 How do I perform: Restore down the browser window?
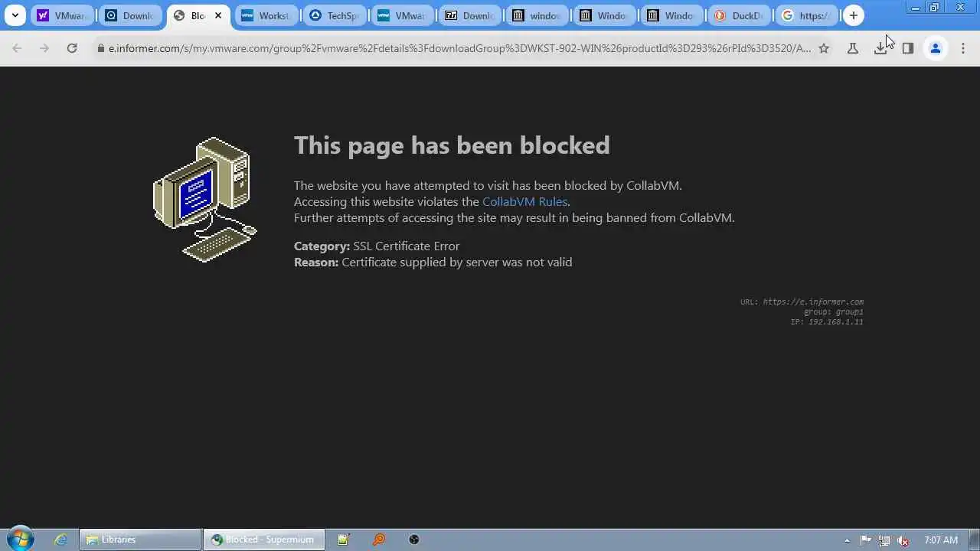coord(934,8)
